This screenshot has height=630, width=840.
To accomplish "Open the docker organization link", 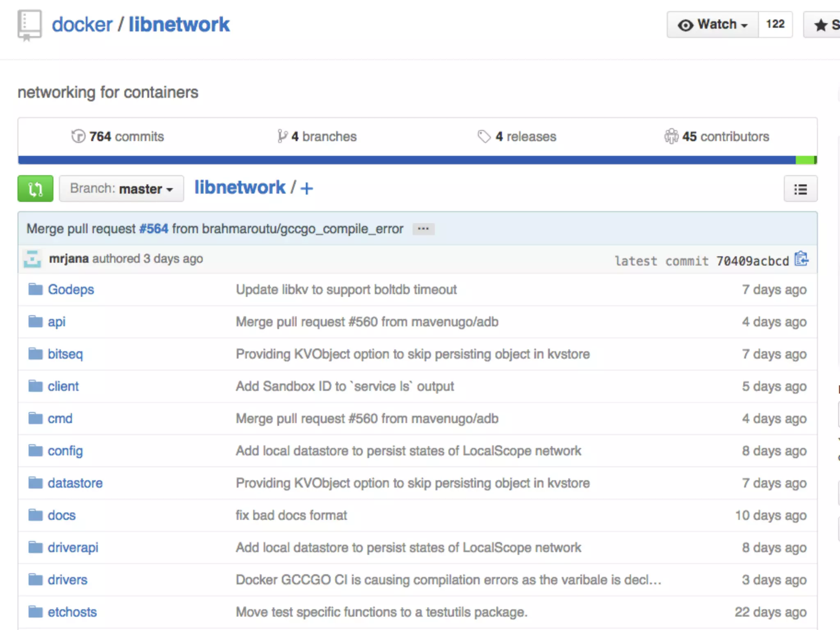I will [x=82, y=25].
